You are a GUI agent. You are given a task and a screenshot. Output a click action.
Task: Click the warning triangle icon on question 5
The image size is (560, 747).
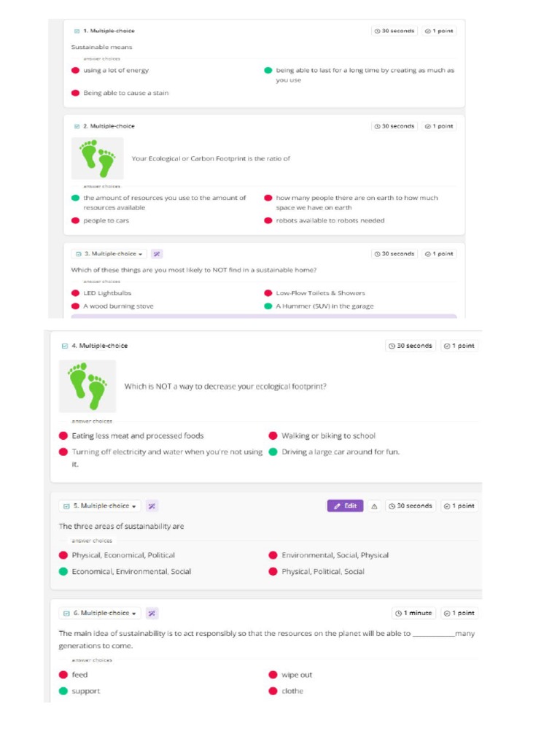point(374,506)
